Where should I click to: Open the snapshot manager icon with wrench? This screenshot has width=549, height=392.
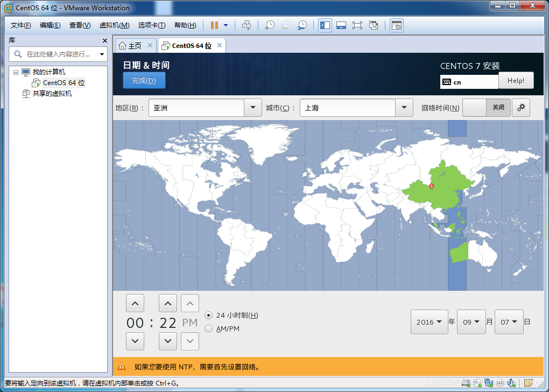(x=302, y=25)
